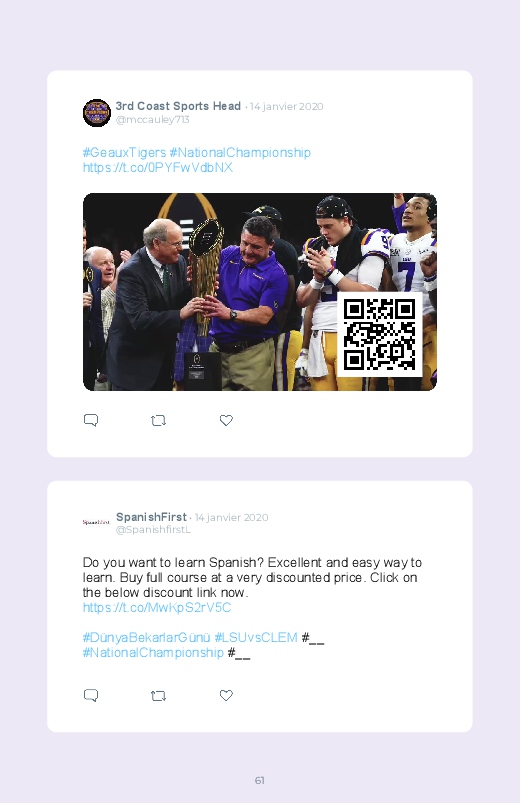Click the 3rd Coast Sports Head name
520x803 pixels.
178,106
